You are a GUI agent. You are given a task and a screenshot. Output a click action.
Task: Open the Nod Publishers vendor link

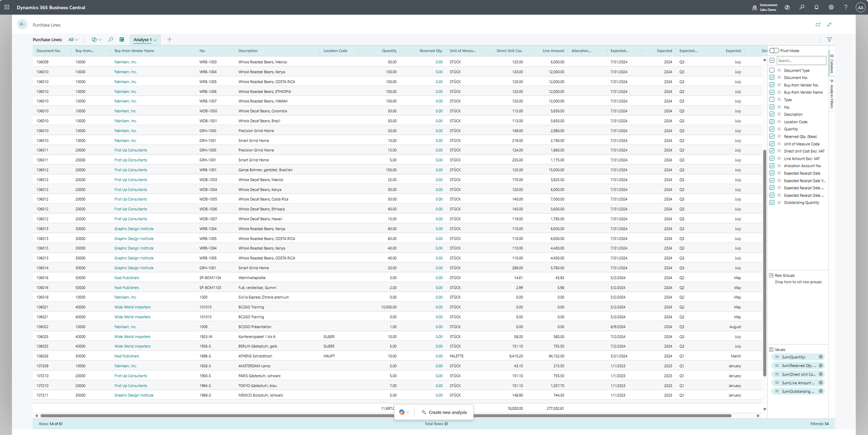[127, 278]
